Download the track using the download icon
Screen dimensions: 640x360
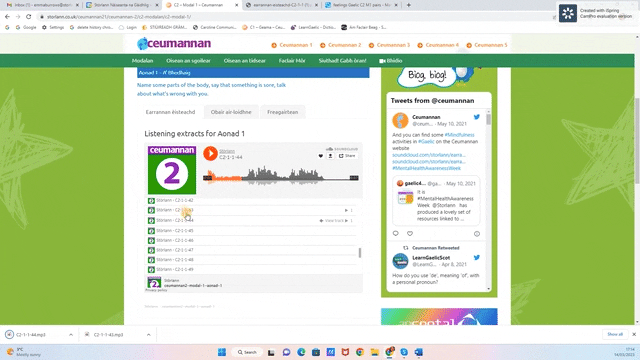point(330,156)
